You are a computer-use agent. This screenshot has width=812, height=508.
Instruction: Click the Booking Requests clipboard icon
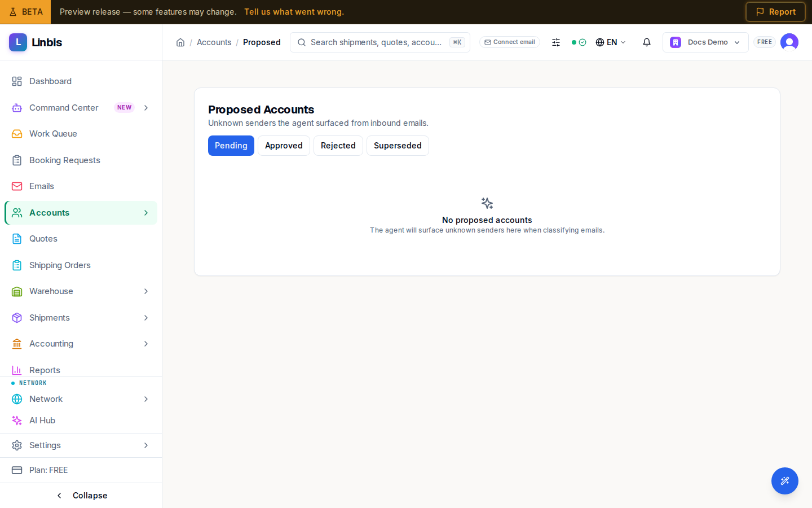(17, 160)
